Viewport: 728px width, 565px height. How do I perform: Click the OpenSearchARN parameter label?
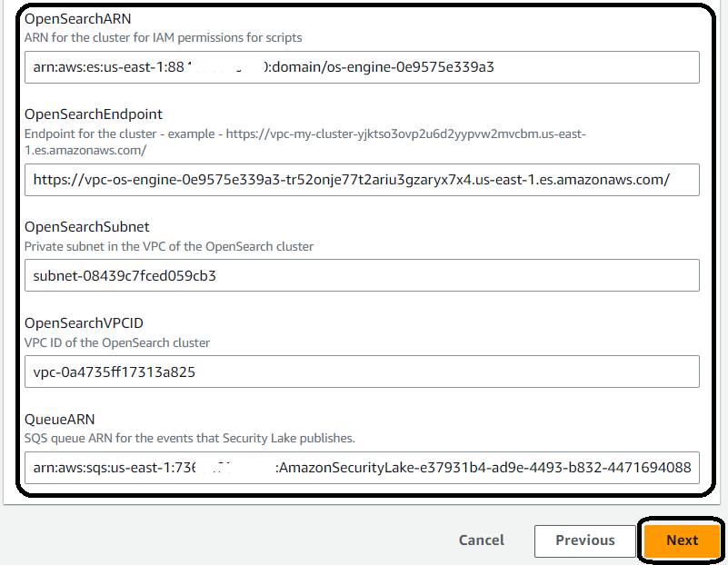[x=77, y=19]
